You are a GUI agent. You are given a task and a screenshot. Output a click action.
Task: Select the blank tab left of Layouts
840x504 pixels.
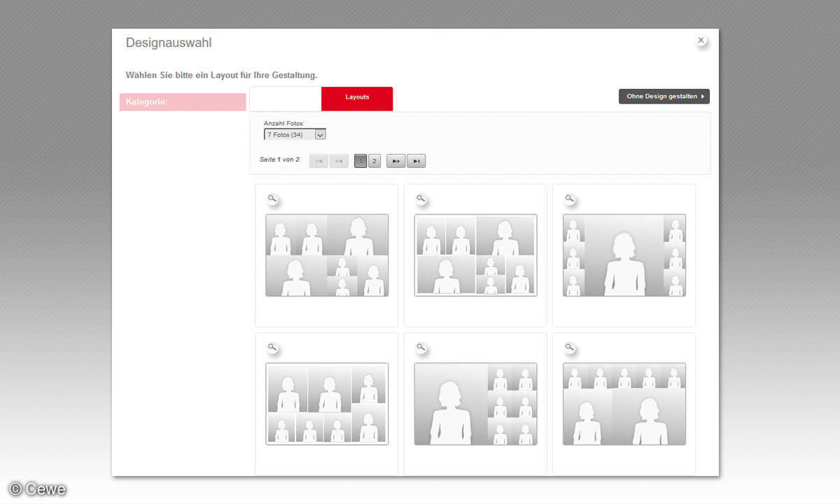click(x=286, y=98)
